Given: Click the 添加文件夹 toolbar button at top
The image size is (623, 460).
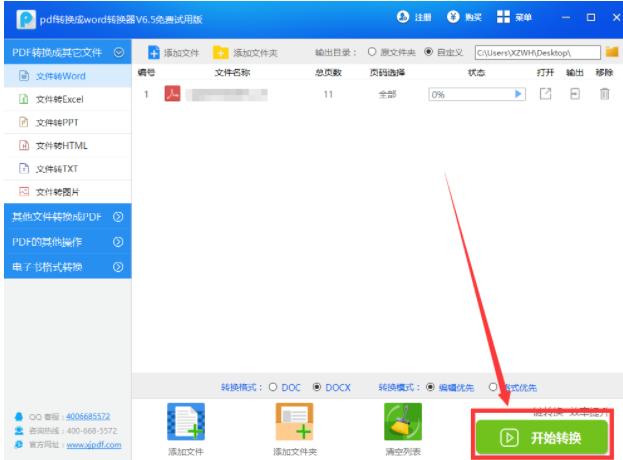Looking at the screenshot, I should coord(245,52).
